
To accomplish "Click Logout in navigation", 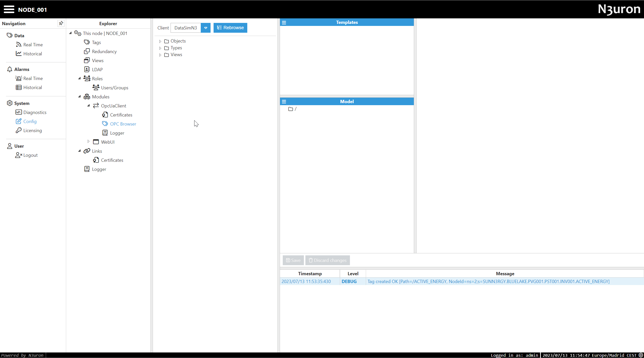I will tap(30, 155).
